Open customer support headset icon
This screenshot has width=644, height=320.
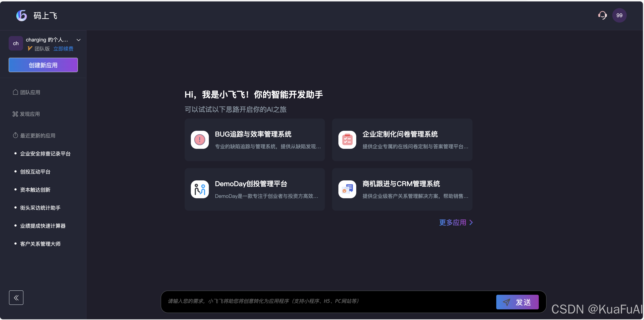tap(602, 15)
